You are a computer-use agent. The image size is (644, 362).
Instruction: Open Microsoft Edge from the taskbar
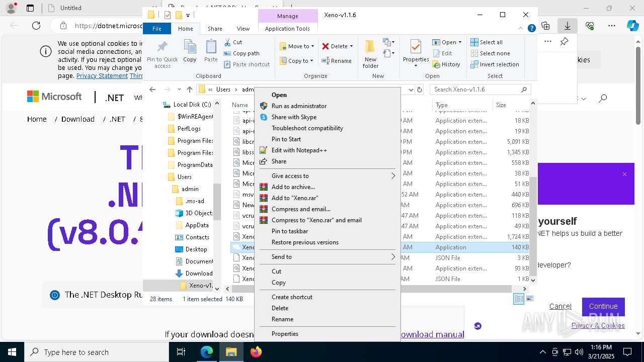[x=207, y=352]
